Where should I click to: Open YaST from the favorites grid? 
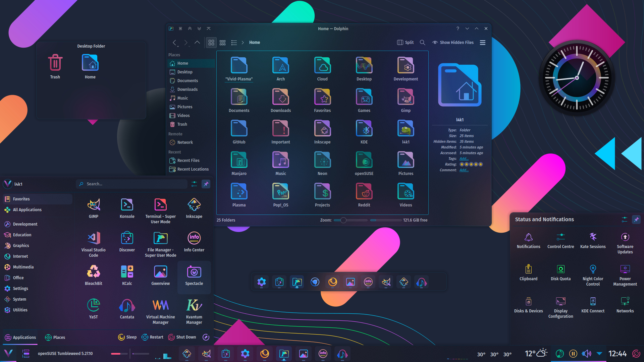tap(94, 309)
